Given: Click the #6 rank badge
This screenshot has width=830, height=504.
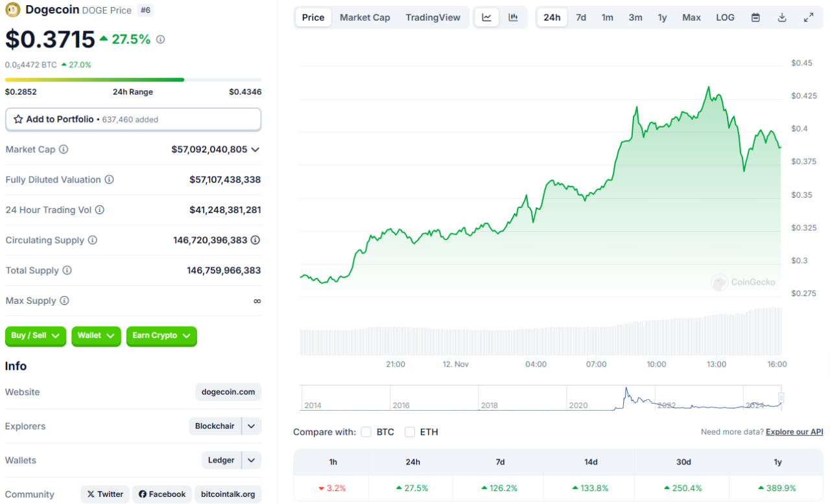Looking at the screenshot, I should (146, 10).
